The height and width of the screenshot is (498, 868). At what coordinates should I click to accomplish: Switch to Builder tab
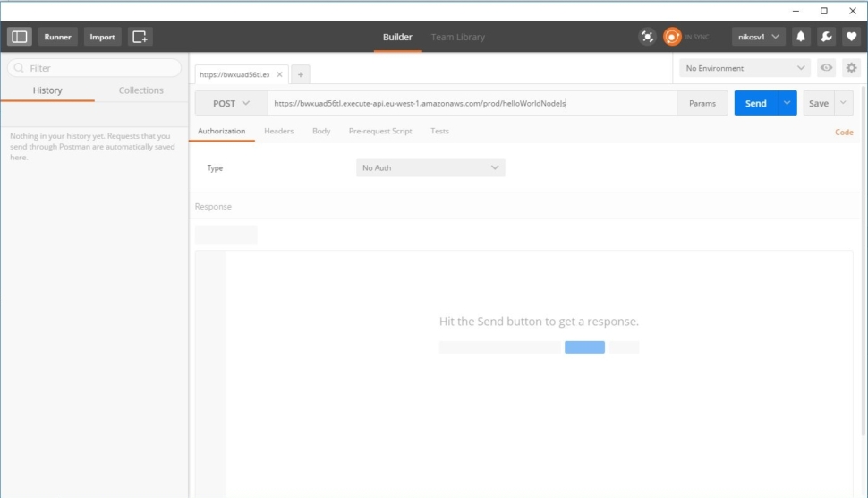pyautogui.click(x=397, y=37)
